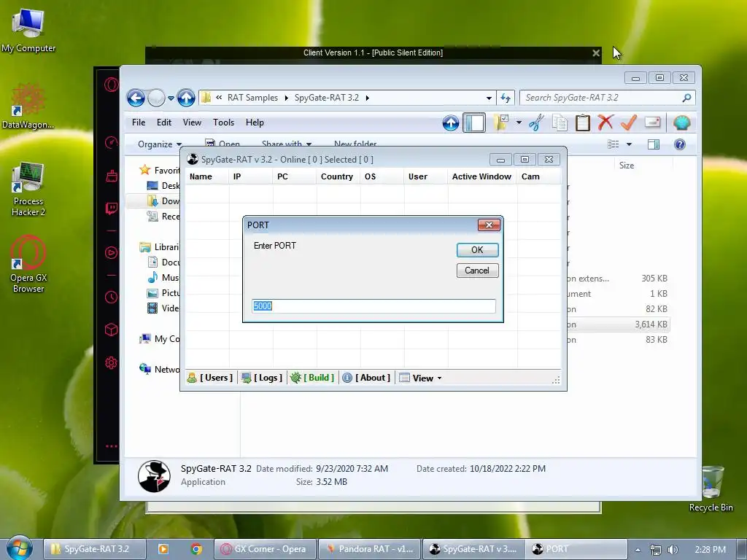The height and width of the screenshot is (560, 747).
Task: Open the [ Users ] section in SpyGate
Action: point(210,378)
